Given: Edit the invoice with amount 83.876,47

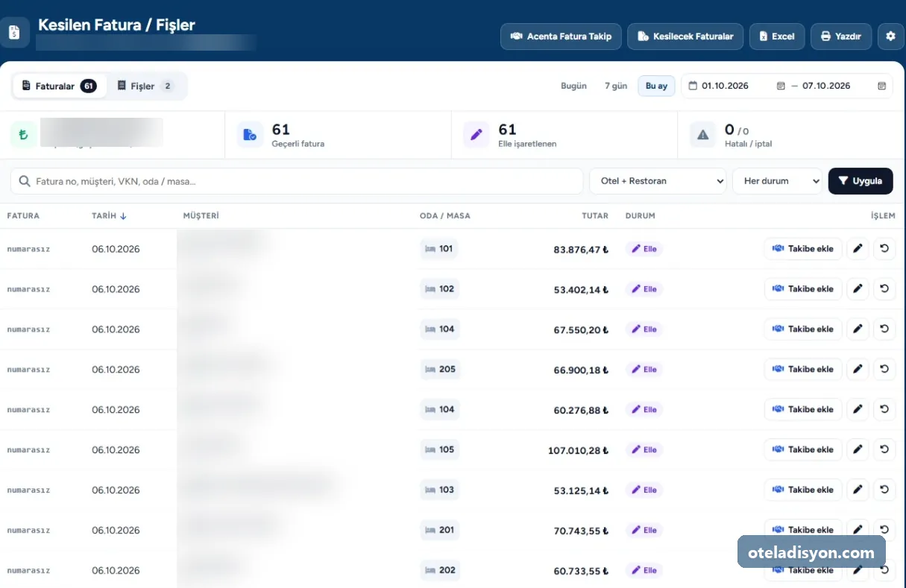Looking at the screenshot, I should [858, 249].
